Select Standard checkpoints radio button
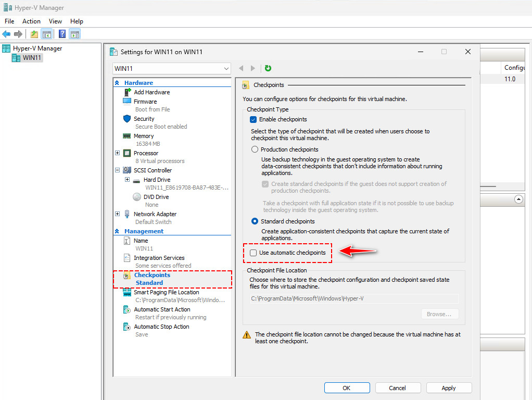The width and height of the screenshot is (532, 400). coord(255,221)
